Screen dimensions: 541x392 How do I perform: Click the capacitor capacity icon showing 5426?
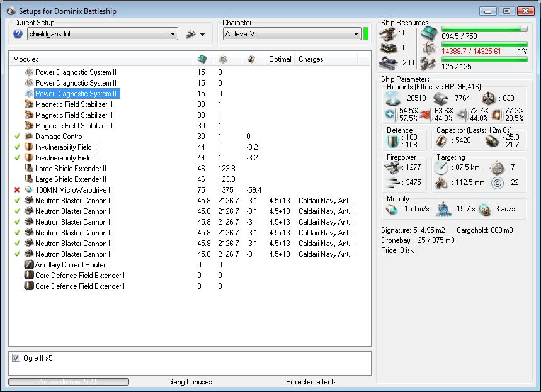tap(441, 141)
